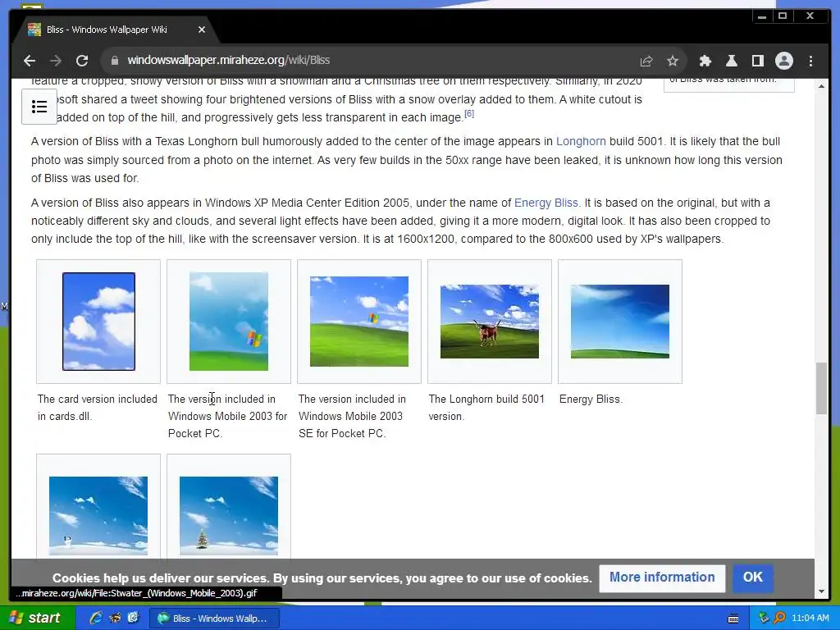840x630 pixels.
Task: Launch Internet Explorer from Quick Launch
Action: pos(97,618)
